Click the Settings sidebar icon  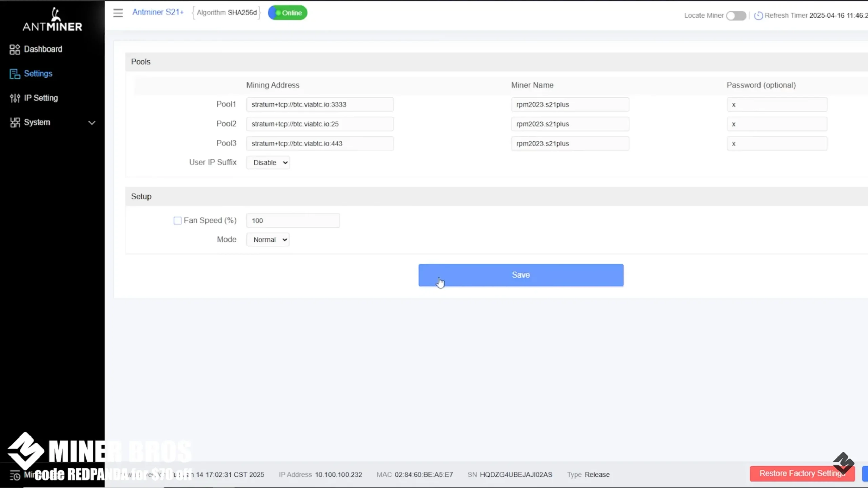tap(15, 74)
